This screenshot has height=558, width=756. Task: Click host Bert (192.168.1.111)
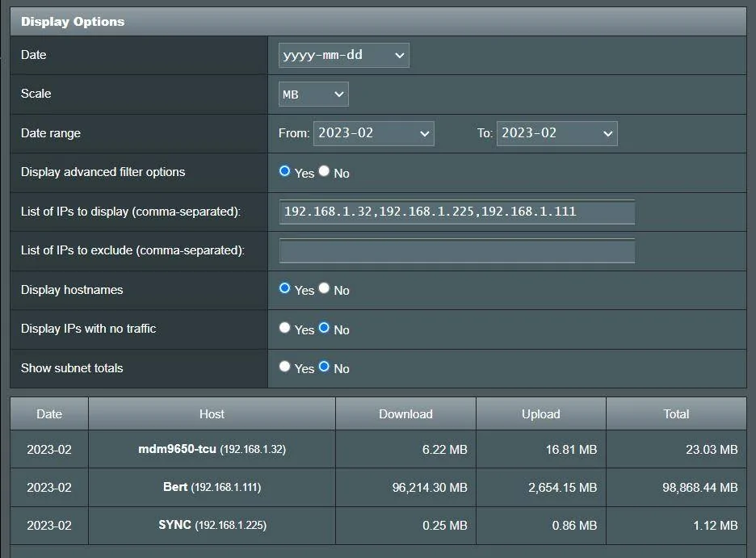coord(212,487)
